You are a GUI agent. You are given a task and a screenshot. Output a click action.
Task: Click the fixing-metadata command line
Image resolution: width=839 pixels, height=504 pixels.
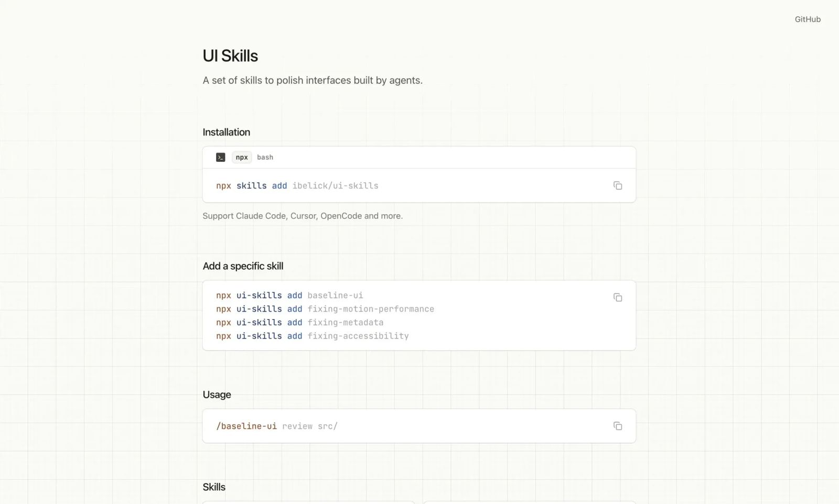point(299,323)
